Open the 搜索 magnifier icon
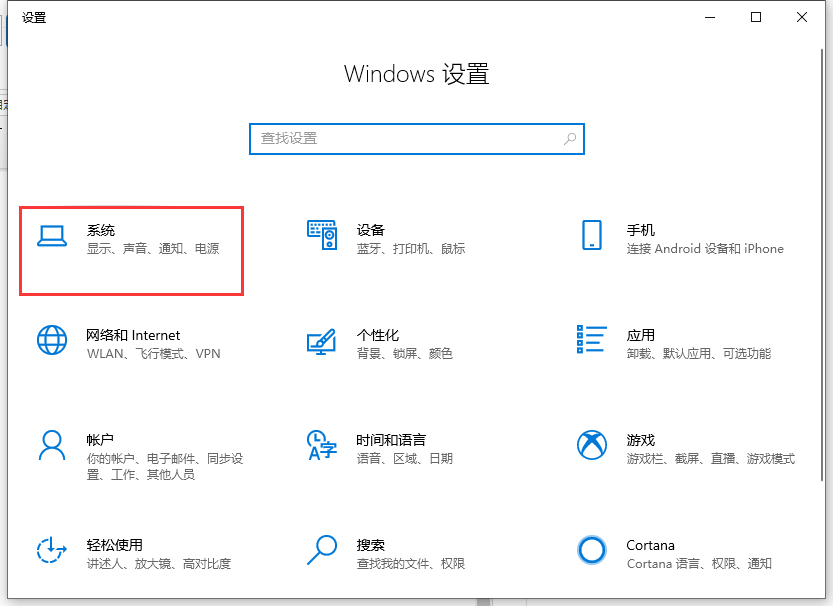 point(322,550)
